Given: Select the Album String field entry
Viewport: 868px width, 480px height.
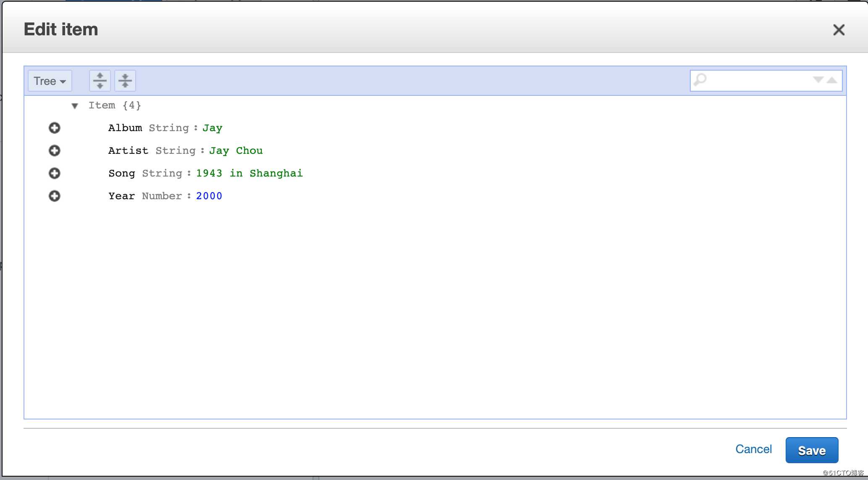Looking at the screenshot, I should tap(163, 128).
